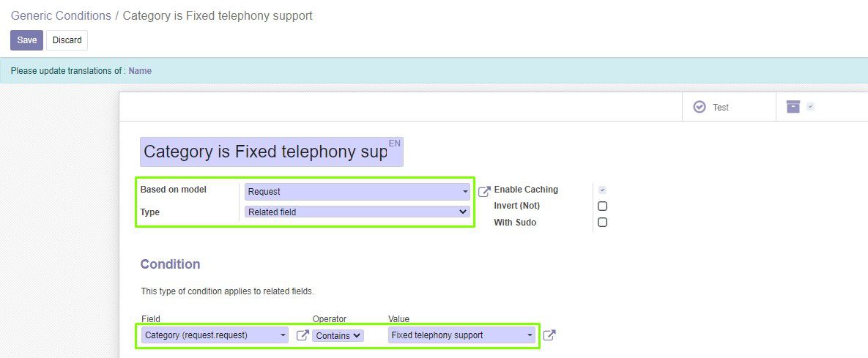This screenshot has width=868, height=358.
Task: Enable the Invert (Not) checkbox
Action: [602, 206]
